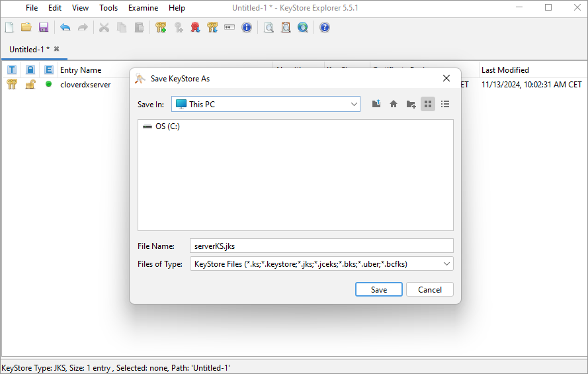The height and width of the screenshot is (374, 588).
Task: Open the Files of Type dropdown
Action: tap(447, 263)
